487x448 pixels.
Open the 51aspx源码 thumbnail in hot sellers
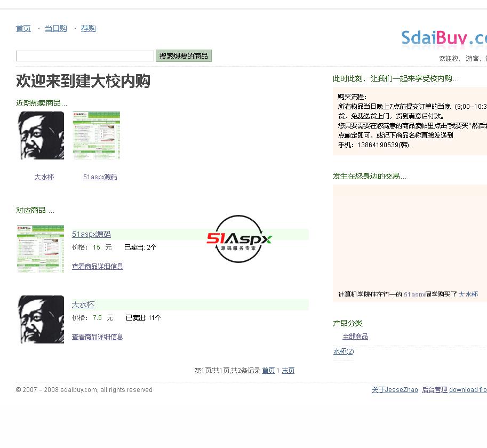click(97, 135)
